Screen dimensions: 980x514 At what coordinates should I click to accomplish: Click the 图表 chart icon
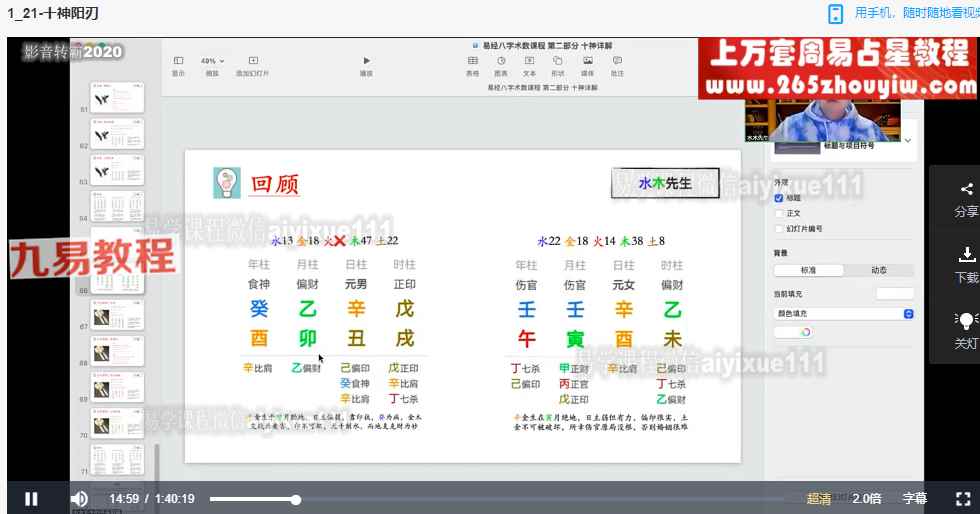pos(501,61)
